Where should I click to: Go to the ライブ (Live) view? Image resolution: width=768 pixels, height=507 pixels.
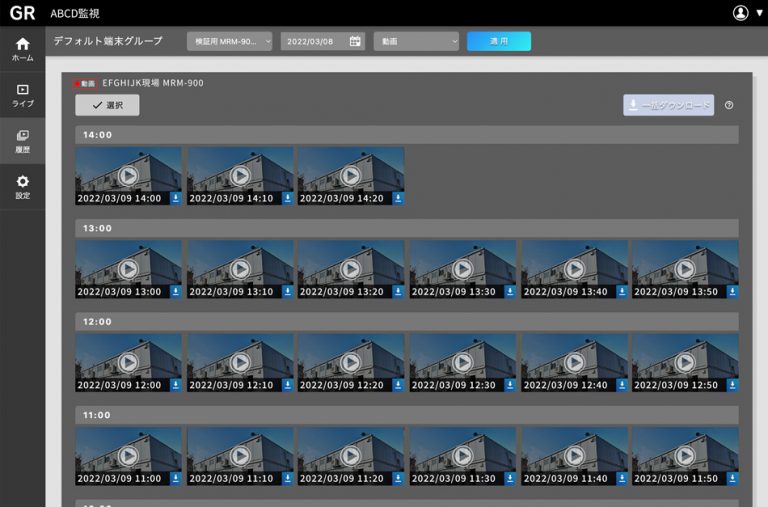point(22,95)
